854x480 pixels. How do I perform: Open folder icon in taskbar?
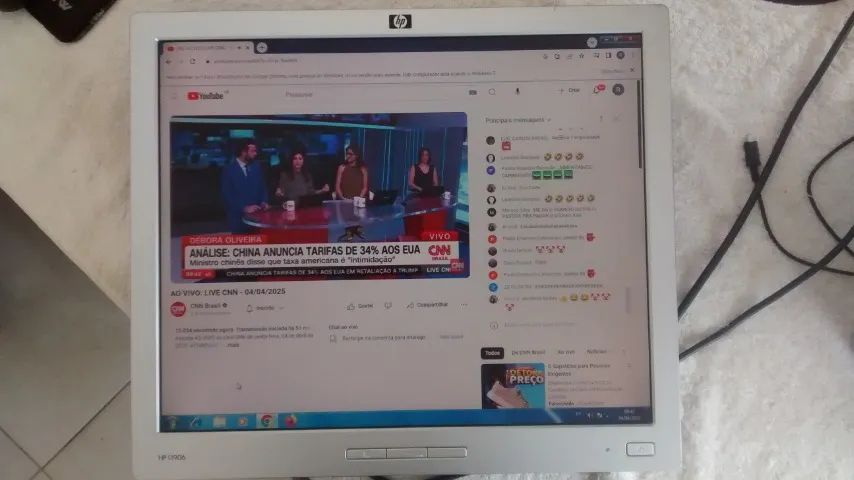[219, 422]
